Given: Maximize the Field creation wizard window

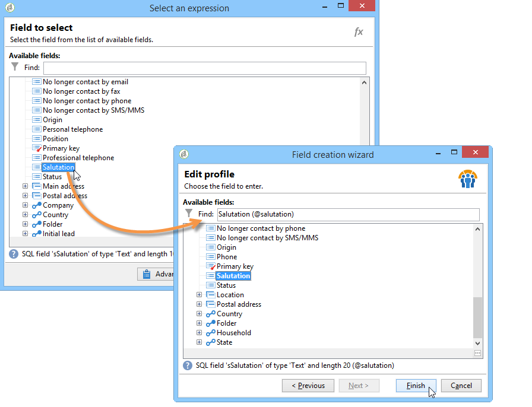Looking at the screenshot, I should (454, 152).
